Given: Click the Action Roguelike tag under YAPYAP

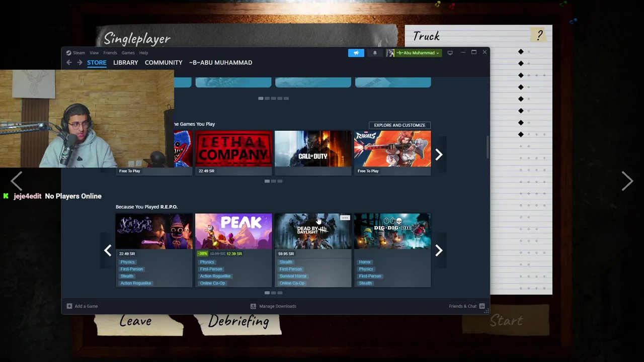Looking at the screenshot, I should coord(136,283).
